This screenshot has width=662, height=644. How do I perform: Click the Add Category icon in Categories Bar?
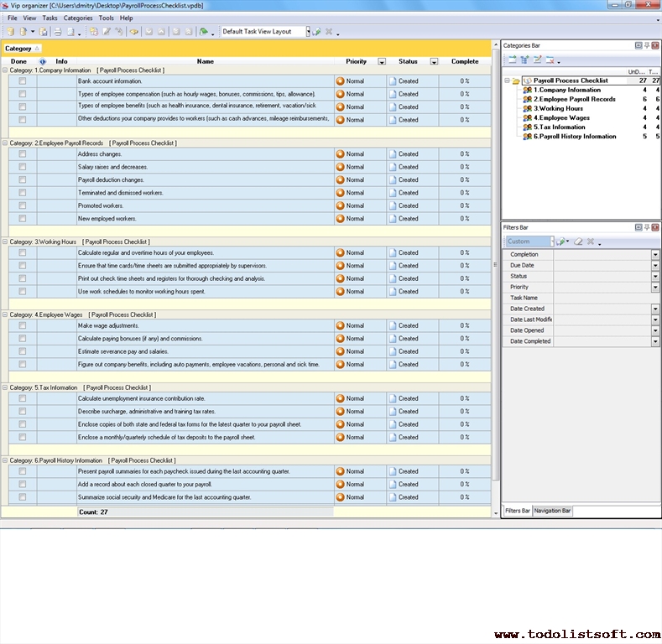click(x=512, y=60)
